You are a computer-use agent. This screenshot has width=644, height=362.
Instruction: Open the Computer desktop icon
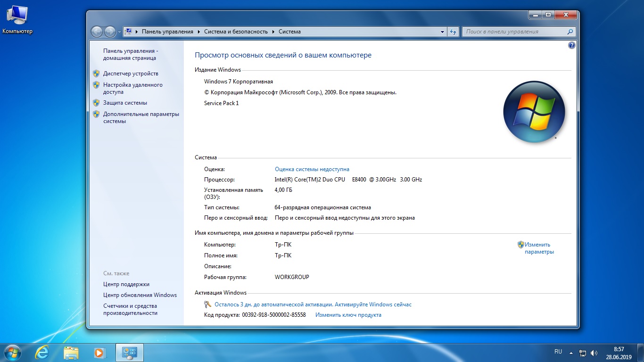tap(17, 20)
